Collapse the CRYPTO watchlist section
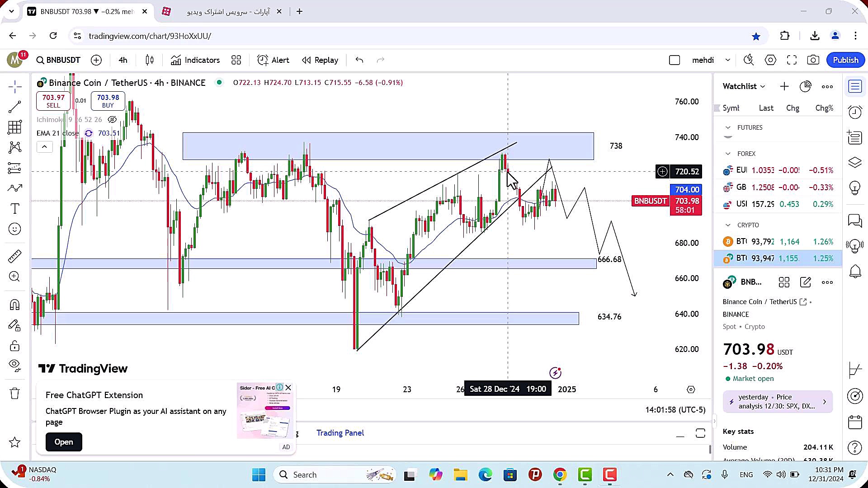The height and width of the screenshot is (488, 868). tap(728, 225)
